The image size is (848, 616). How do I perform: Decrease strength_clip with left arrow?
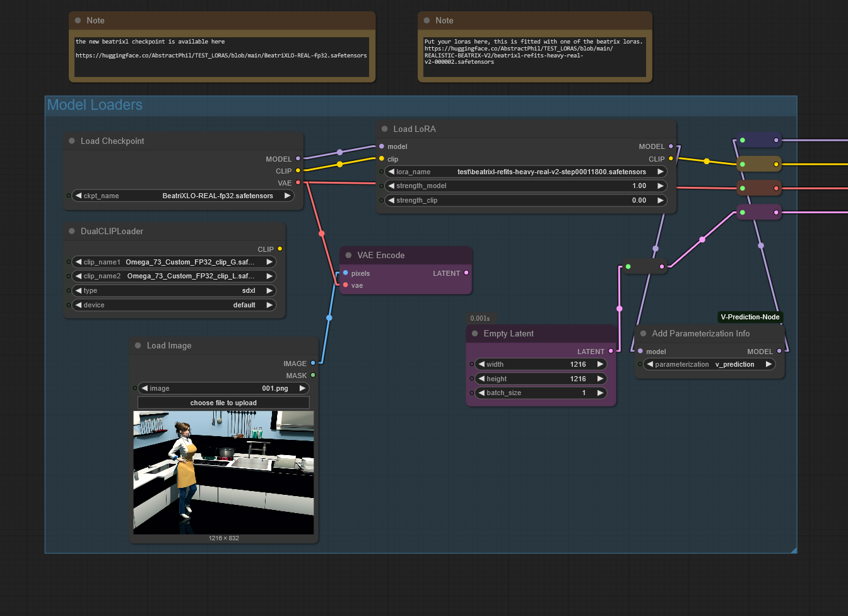point(391,201)
